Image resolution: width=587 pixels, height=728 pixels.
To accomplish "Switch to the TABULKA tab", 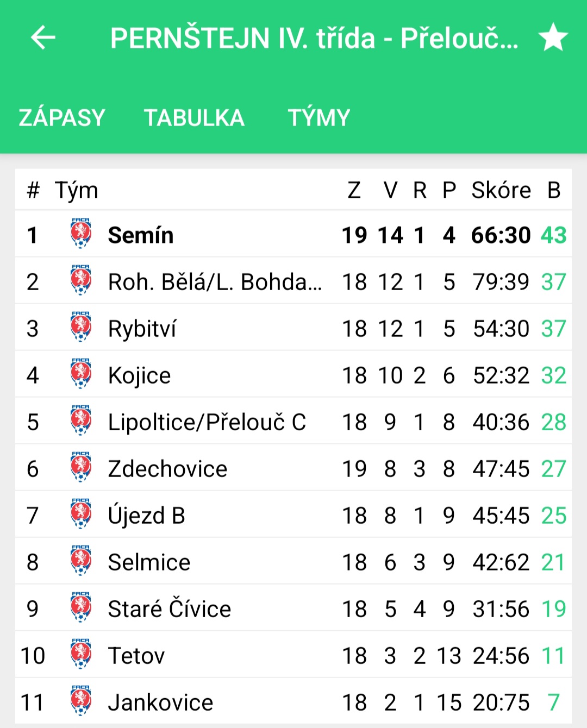I will point(194,118).
